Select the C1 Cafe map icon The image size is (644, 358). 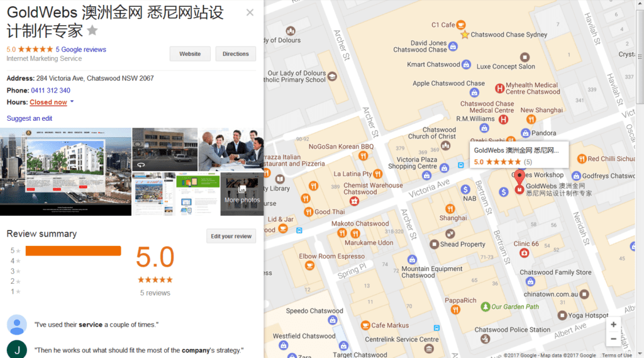tap(461, 25)
